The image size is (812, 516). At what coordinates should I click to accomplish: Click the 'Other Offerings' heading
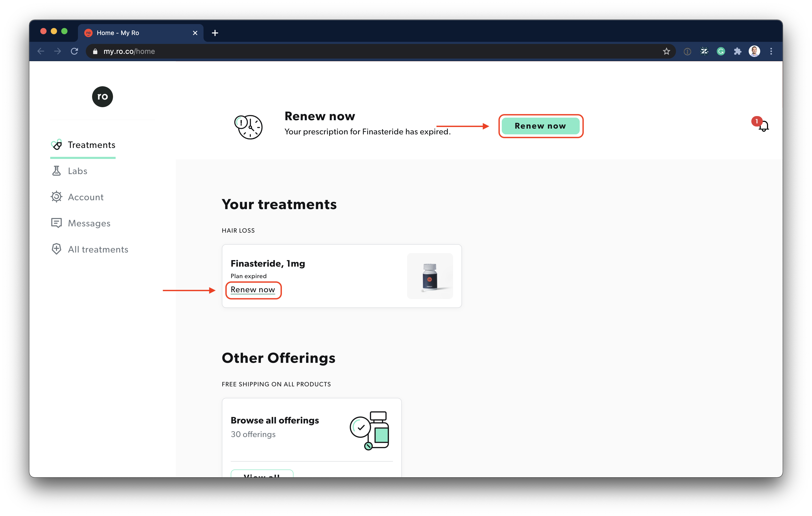pos(279,358)
